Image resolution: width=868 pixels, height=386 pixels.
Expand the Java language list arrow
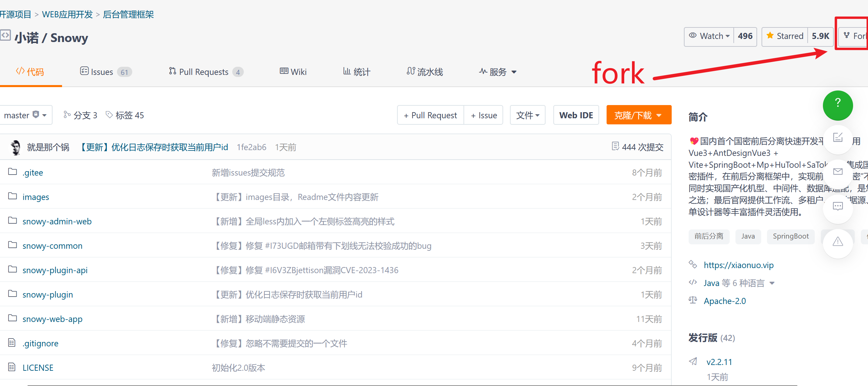tap(772, 283)
